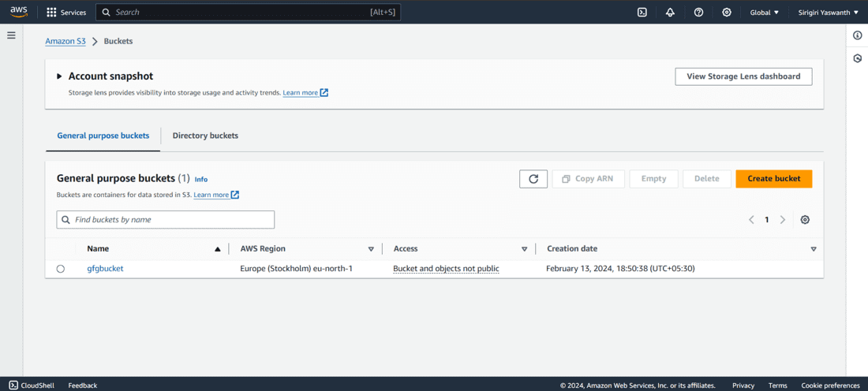The width and height of the screenshot is (868, 391).
Task: Click Bucket and objects not public
Action: [446, 268]
